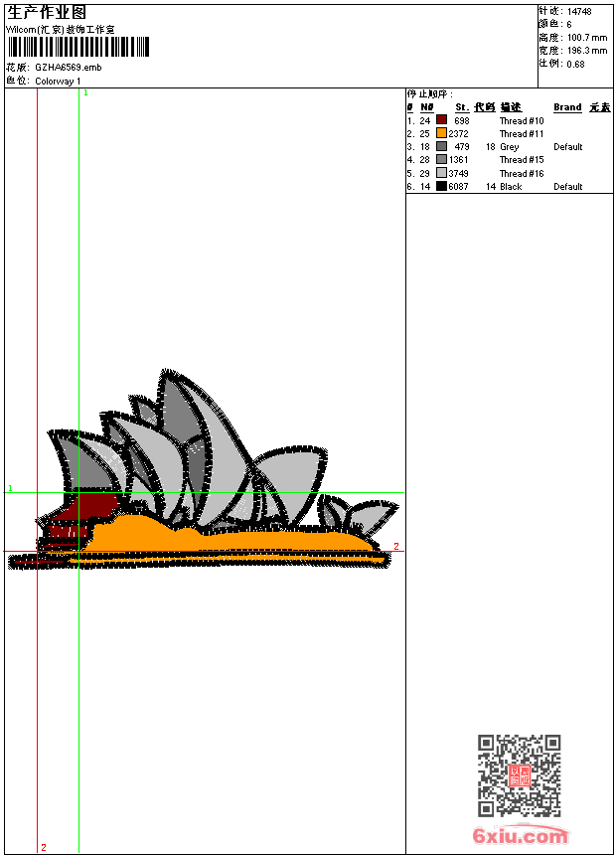Click the height value 100.7 mm
Image resolution: width=616 pixels, height=855 pixels.
[587, 37]
